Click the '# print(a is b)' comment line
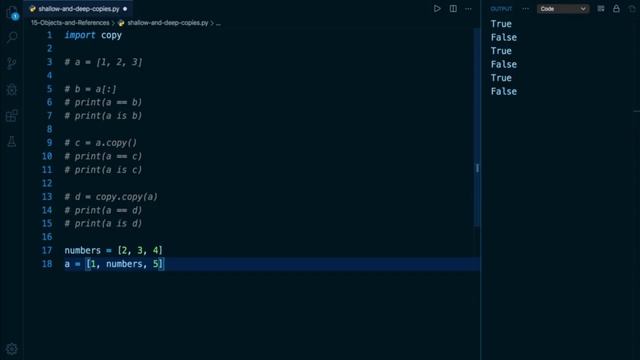 (103, 116)
